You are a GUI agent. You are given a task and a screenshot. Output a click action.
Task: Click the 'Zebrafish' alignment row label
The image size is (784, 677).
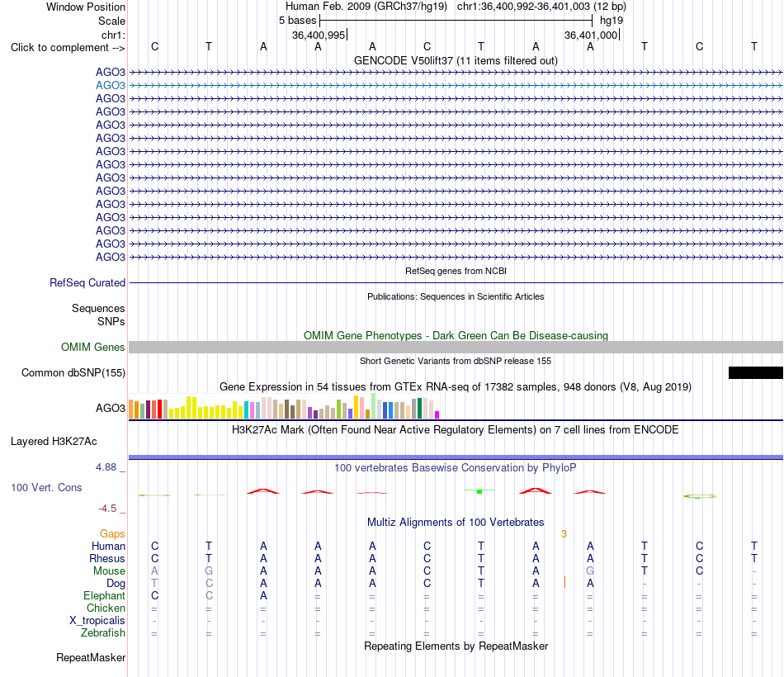[x=103, y=633]
